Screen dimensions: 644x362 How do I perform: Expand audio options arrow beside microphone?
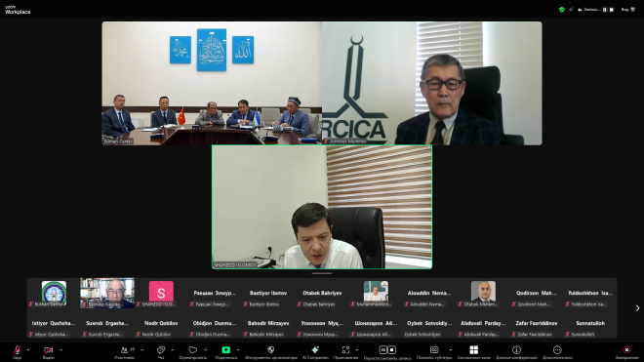(28, 350)
